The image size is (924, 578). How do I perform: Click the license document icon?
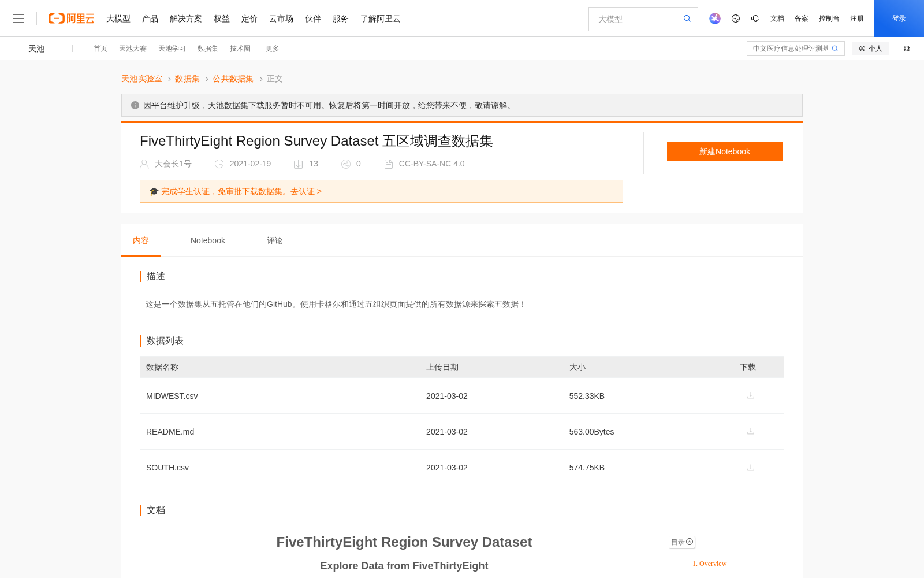pos(389,164)
